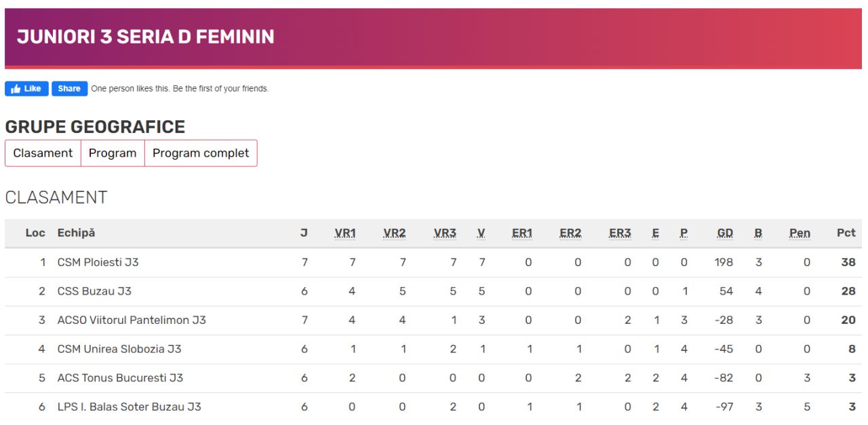Click the Facebook Like button
This screenshot has width=868, height=425.
pyautogui.click(x=26, y=89)
